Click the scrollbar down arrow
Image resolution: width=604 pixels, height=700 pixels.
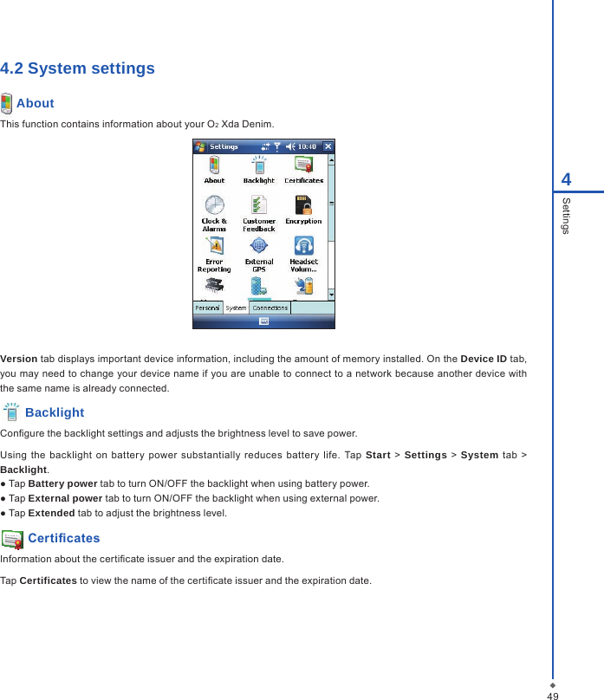coord(331,295)
